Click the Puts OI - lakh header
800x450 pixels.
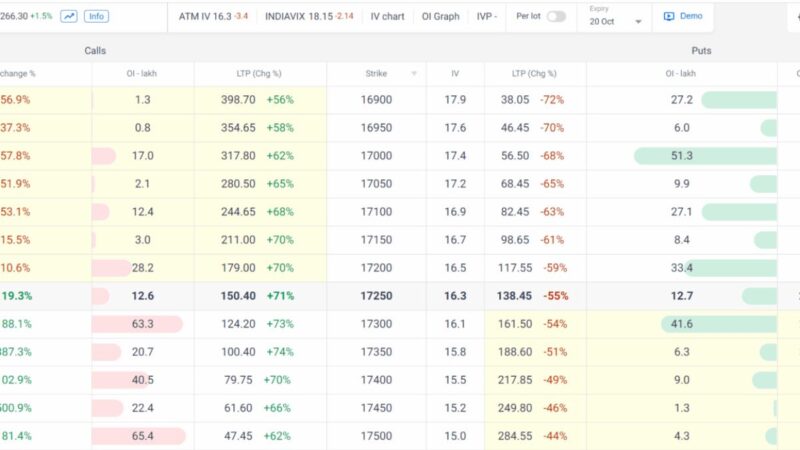click(681, 73)
